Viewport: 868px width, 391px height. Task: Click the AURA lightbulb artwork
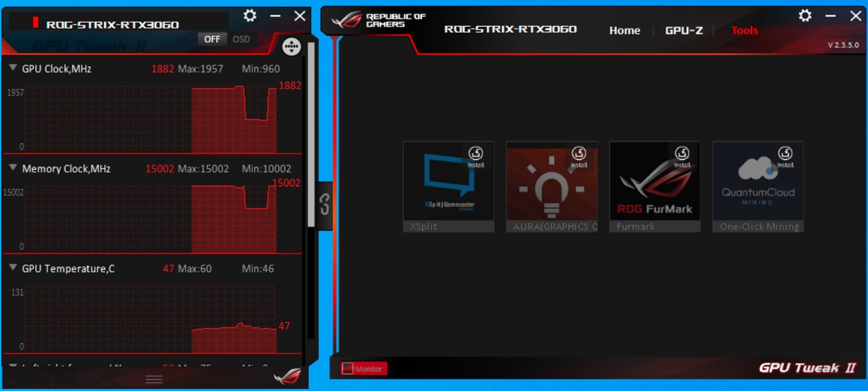click(x=551, y=181)
